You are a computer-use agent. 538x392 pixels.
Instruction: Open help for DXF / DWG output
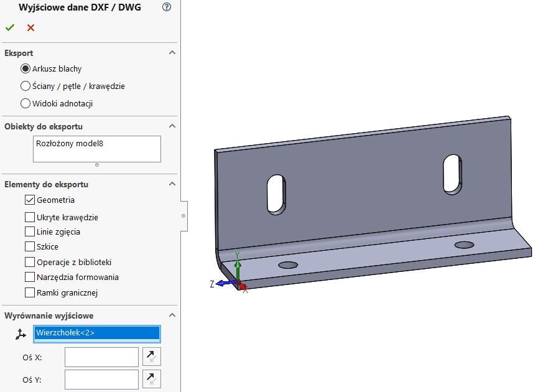click(167, 7)
